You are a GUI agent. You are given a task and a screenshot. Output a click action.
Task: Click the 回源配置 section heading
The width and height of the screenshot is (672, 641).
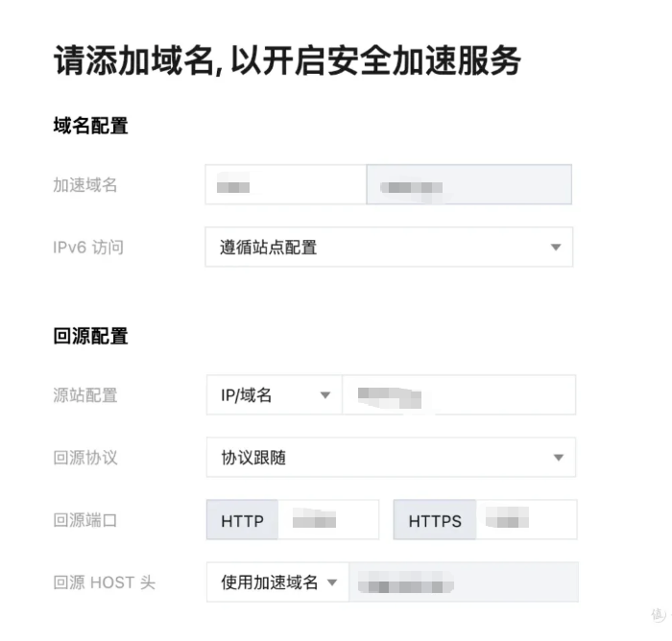point(90,336)
